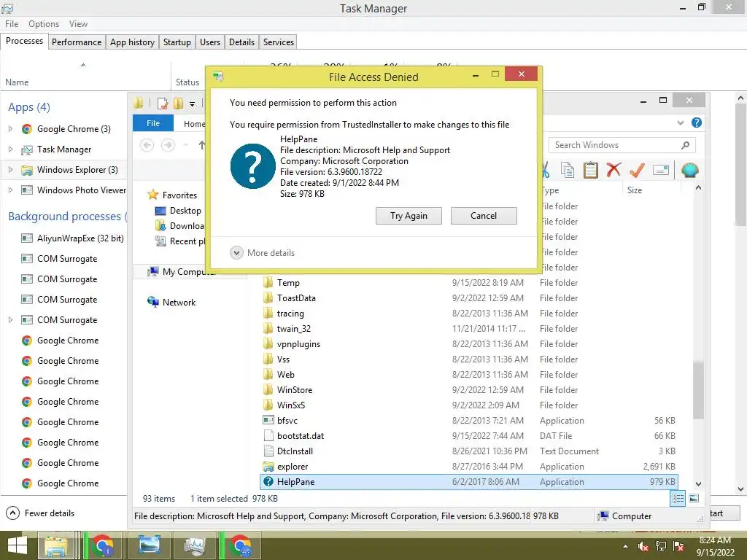Click the Back arrow in Explorer navigation
The image size is (747, 560).
(x=147, y=145)
